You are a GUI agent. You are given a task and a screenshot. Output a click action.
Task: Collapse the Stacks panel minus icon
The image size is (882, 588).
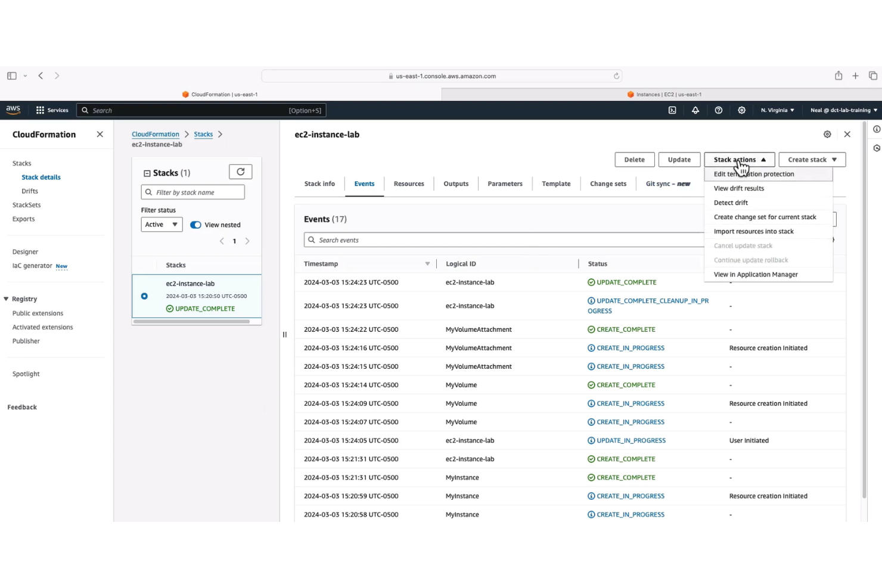point(147,173)
